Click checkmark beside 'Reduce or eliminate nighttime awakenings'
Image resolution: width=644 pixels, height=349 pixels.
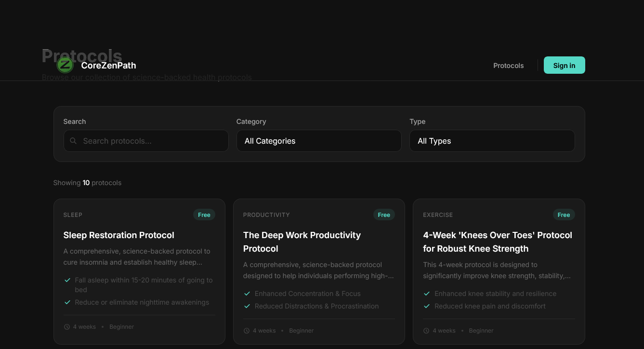tap(67, 302)
